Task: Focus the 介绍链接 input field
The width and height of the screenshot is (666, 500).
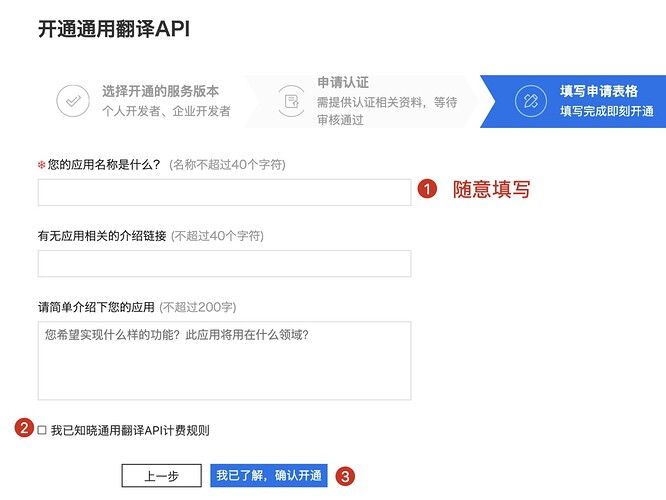Action: point(224,263)
